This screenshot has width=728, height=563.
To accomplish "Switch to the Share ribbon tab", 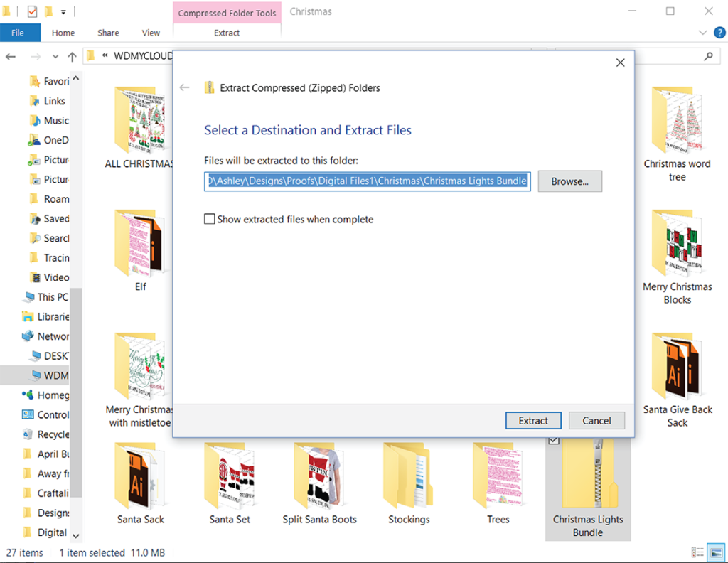I will pos(108,33).
